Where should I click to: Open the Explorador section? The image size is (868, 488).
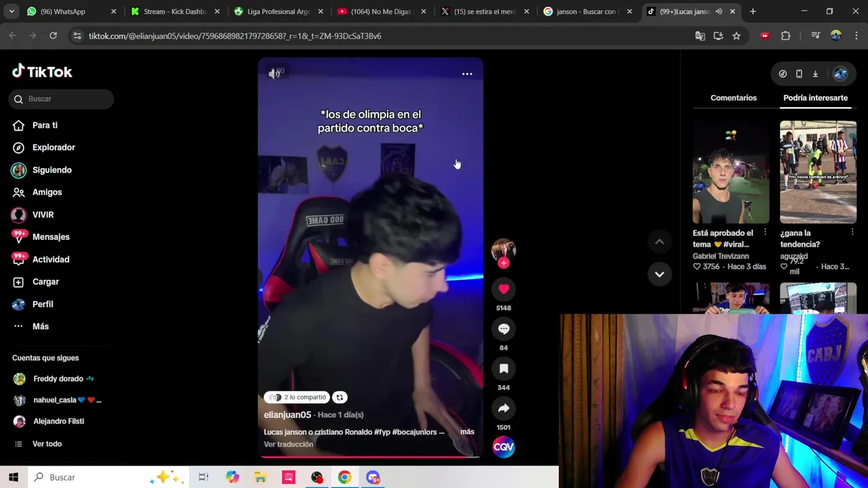(54, 147)
